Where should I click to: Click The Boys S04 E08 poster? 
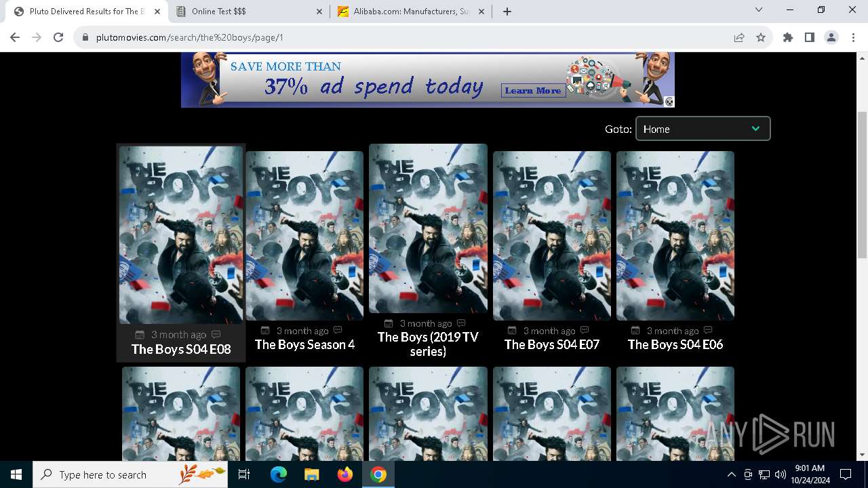[x=181, y=235]
